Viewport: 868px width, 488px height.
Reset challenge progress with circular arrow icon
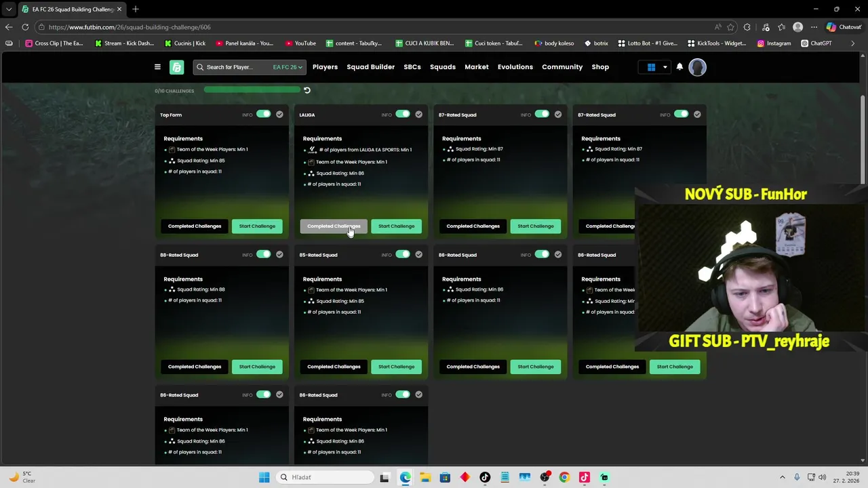tap(307, 90)
